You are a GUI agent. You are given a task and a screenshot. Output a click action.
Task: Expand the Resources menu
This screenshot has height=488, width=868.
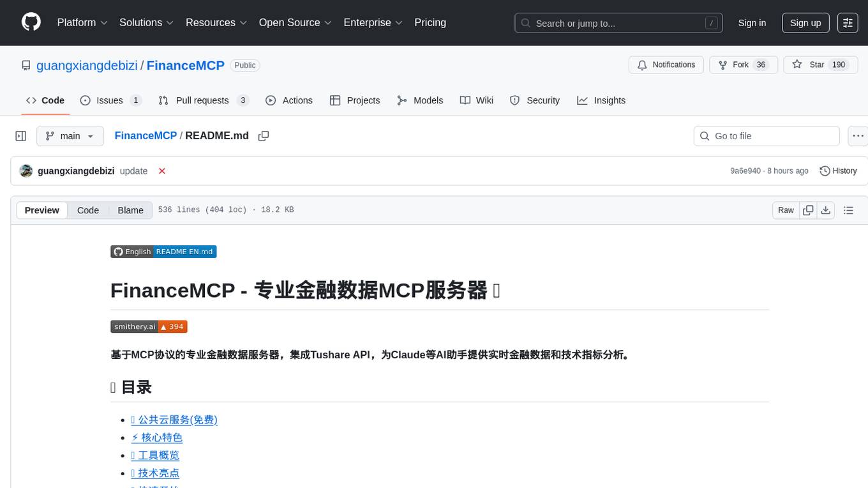[216, 22]
